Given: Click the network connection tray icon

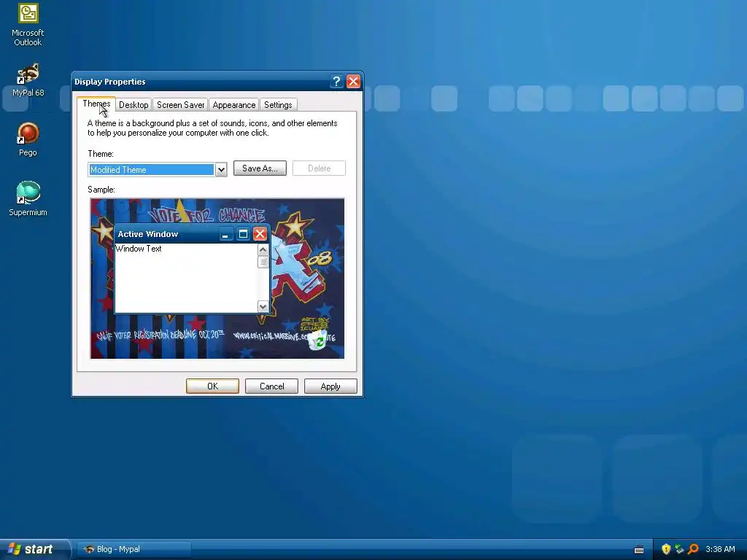Looking at the screenshot, I should pos(679,549).
